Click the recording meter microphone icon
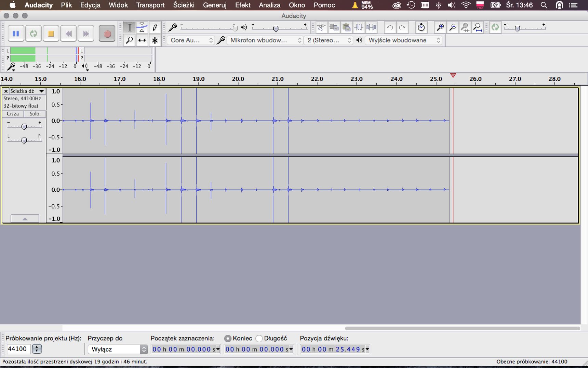Viewport: 588px width, 368px height. [x=11, y=66]
